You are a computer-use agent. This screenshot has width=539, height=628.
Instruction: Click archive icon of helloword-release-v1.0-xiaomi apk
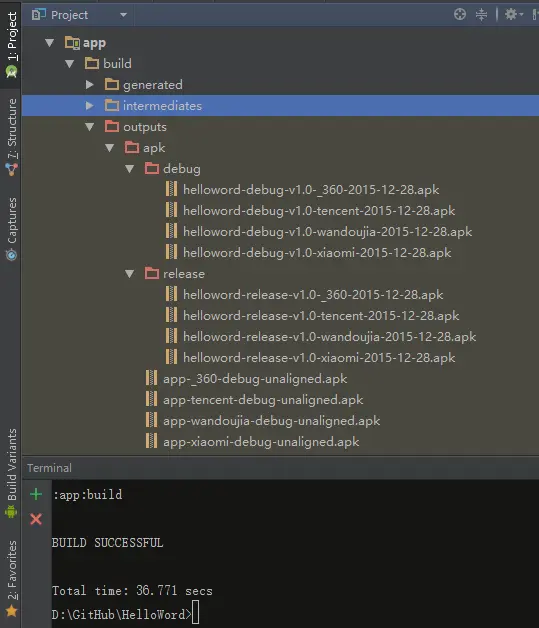tap(171, 356)
